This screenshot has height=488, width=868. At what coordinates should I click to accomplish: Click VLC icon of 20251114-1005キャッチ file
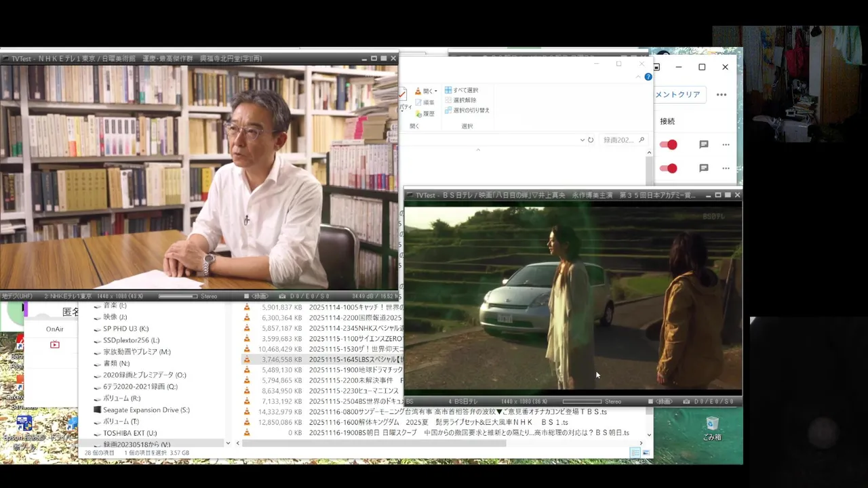[x=247, y=307]
